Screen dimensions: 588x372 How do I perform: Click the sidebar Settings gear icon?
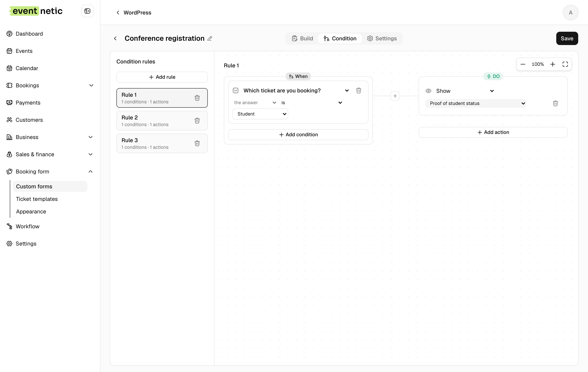(9, 244)
